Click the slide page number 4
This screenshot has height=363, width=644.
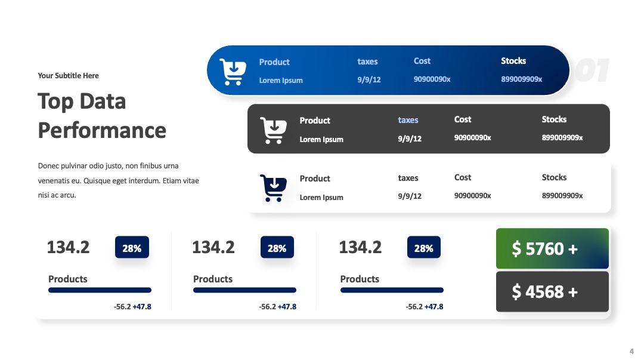[x=631, y=352]
